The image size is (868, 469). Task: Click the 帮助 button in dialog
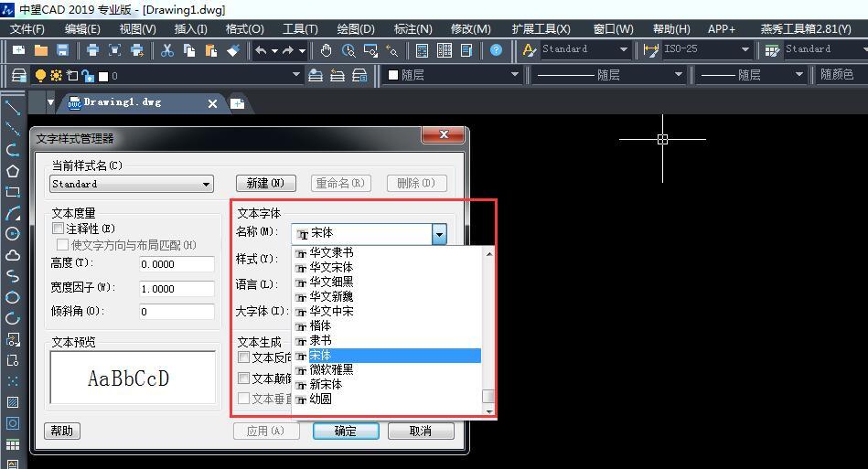point(62,431)
